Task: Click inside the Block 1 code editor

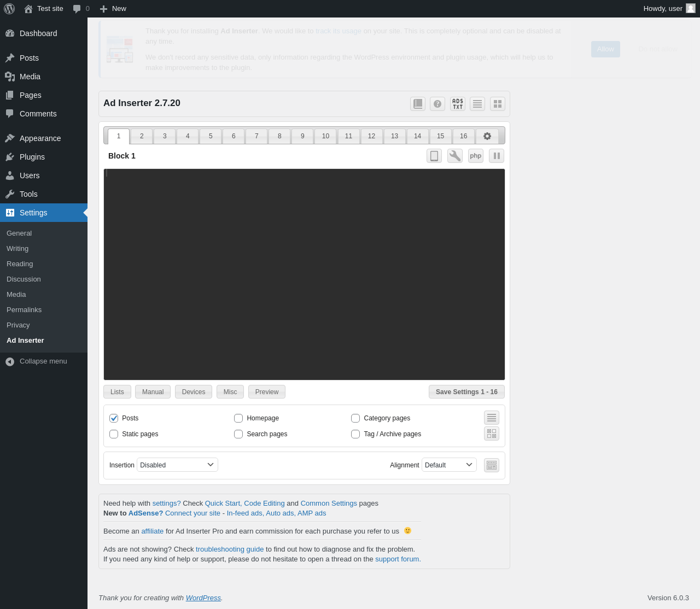Action: pyautogui.click(x=304, y=274)
